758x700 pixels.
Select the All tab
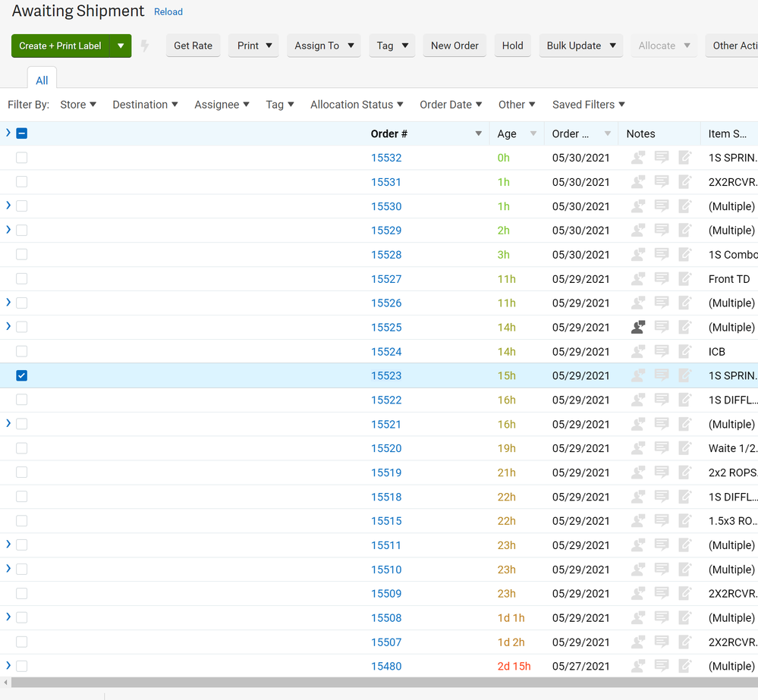[x=42, y=80]
